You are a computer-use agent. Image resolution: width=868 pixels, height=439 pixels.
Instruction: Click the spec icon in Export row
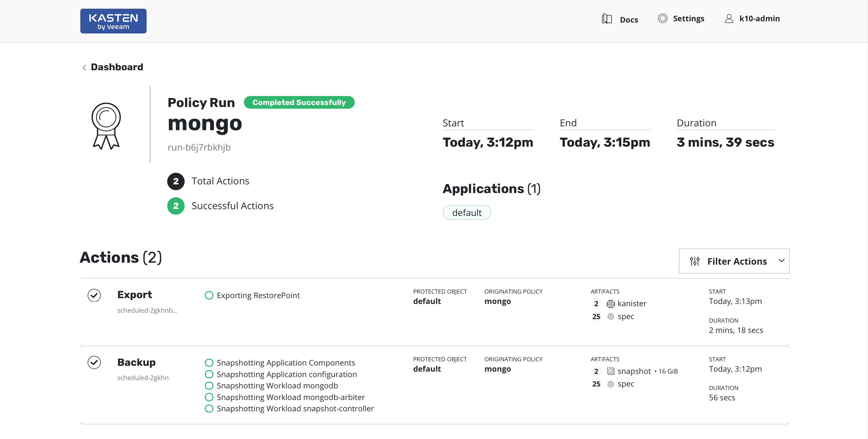pyautogui.click(x=611, y=317)
